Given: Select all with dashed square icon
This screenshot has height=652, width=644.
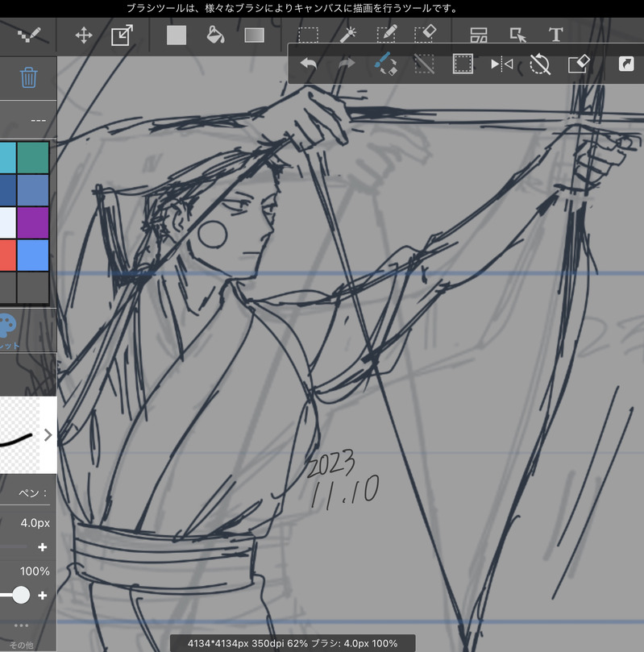Looking at the screenshot, I should point(463,64).
